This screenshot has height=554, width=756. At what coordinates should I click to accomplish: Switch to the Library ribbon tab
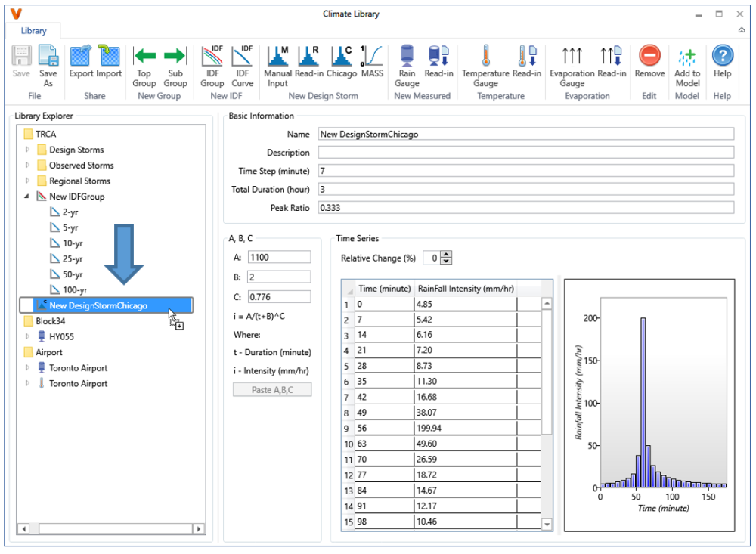pyautogui.click(x=33, y=31)
